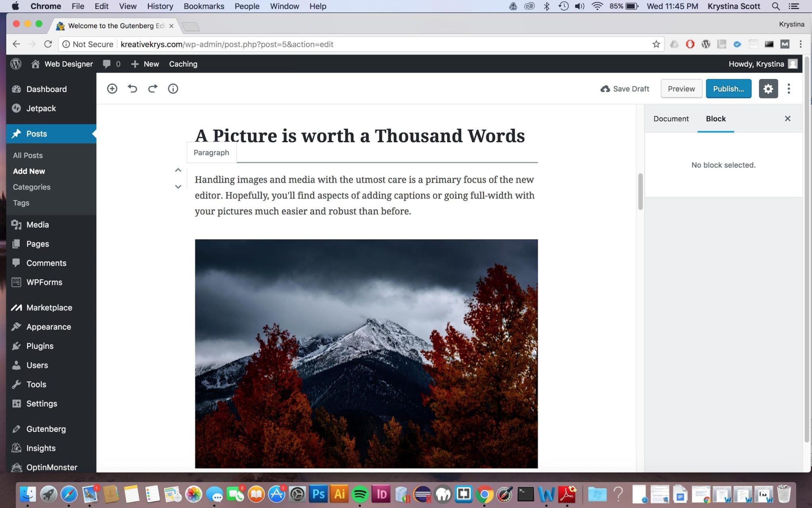The height and width of the screenshot is (508, 812).
Task: Open the comments bubble in admin toolbar
Action: pyautogui.click(x=107, y=63)
